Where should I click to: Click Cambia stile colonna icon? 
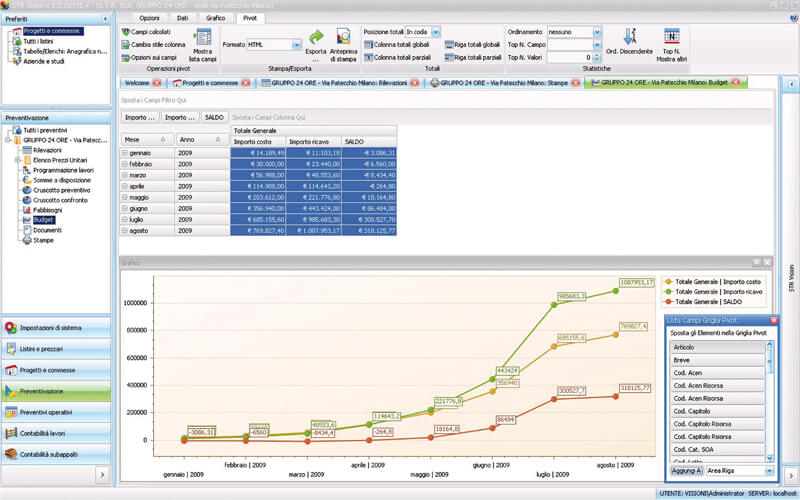click(125, 45)
